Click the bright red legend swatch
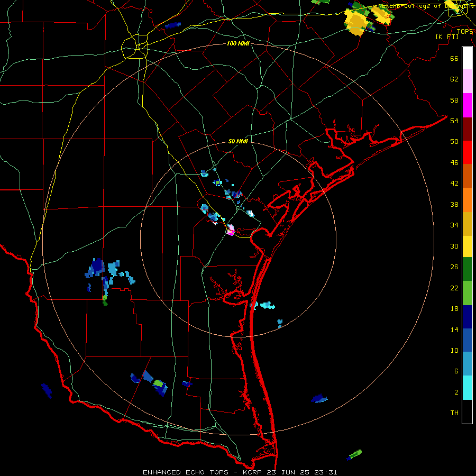Viewport: 476px width, 476px height. click(x=467, y=152)
